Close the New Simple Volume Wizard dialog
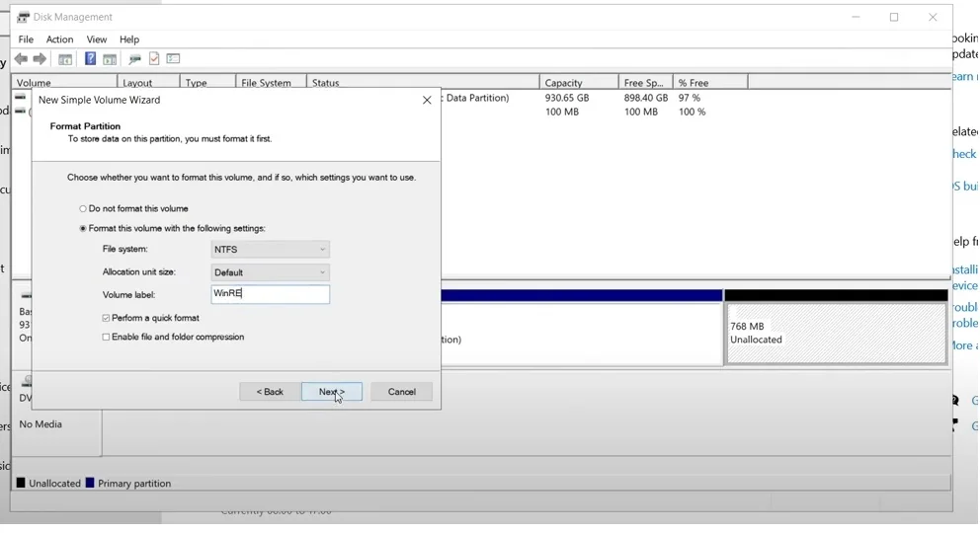980x533 pixels. [427, 100]
